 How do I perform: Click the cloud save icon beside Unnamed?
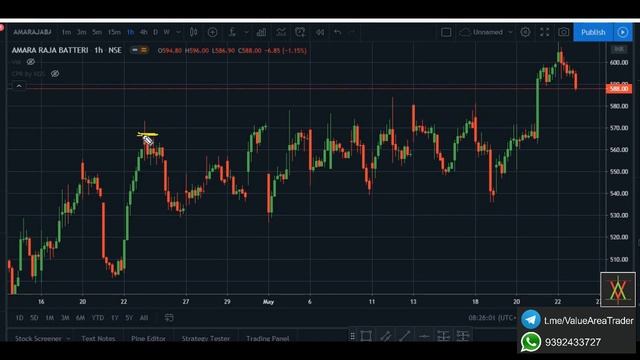(x=465, y=32)
